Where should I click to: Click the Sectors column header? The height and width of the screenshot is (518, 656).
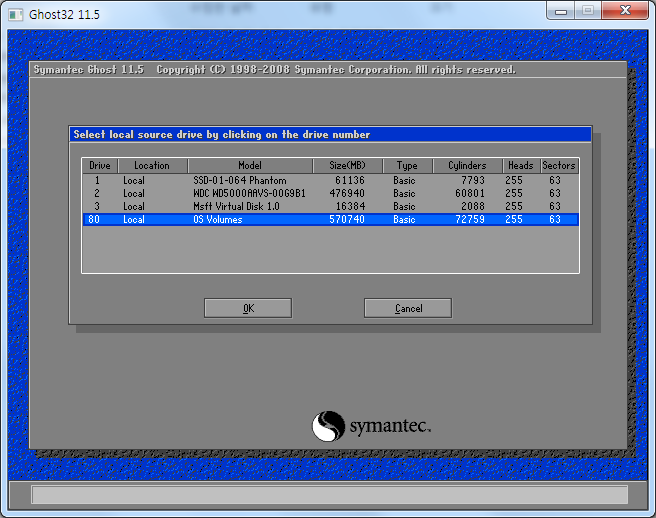click(559, 166)
